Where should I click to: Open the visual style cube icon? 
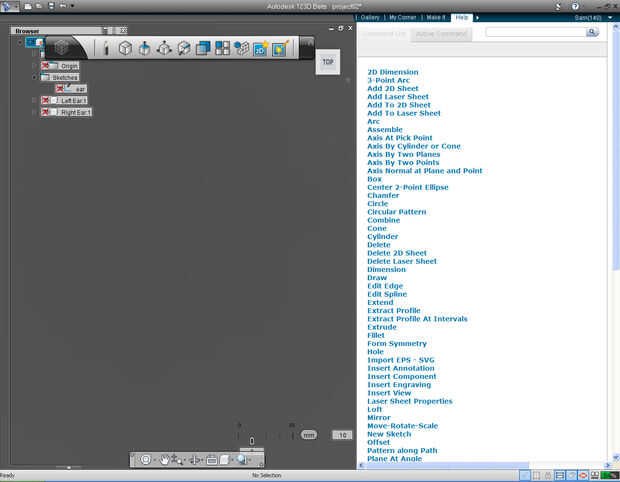225,460
